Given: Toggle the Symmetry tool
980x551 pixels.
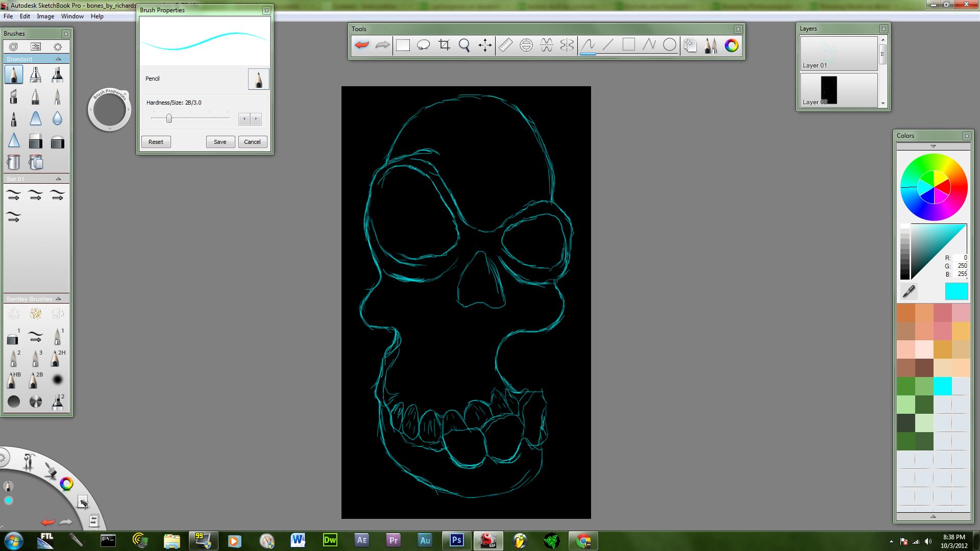Looking at the screenshot, I should click(x=567, y=45).
